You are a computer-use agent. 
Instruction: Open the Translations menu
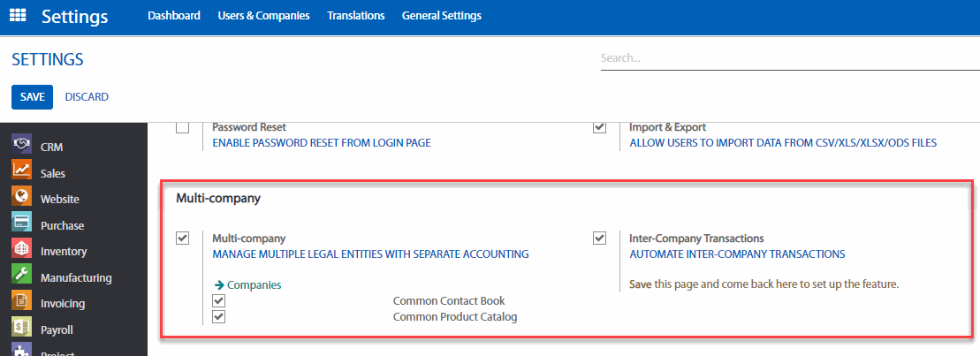(x=355, y=16)
